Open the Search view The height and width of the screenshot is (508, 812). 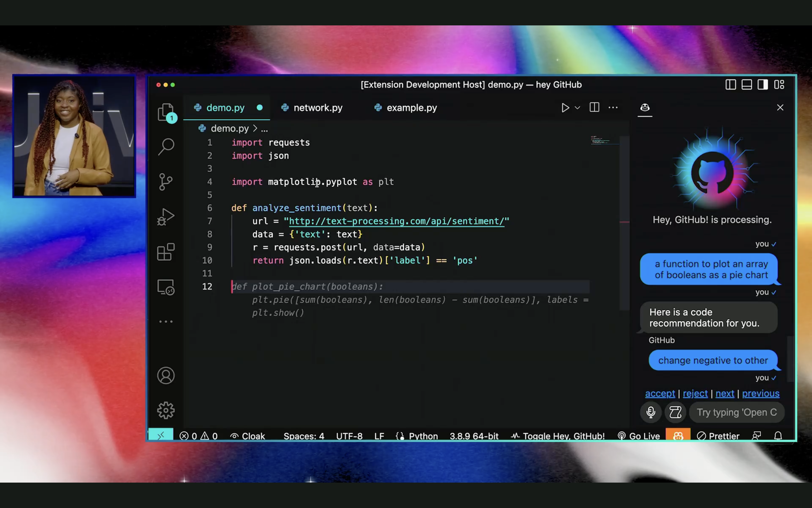pyautogui.click(x=166, y=147)
